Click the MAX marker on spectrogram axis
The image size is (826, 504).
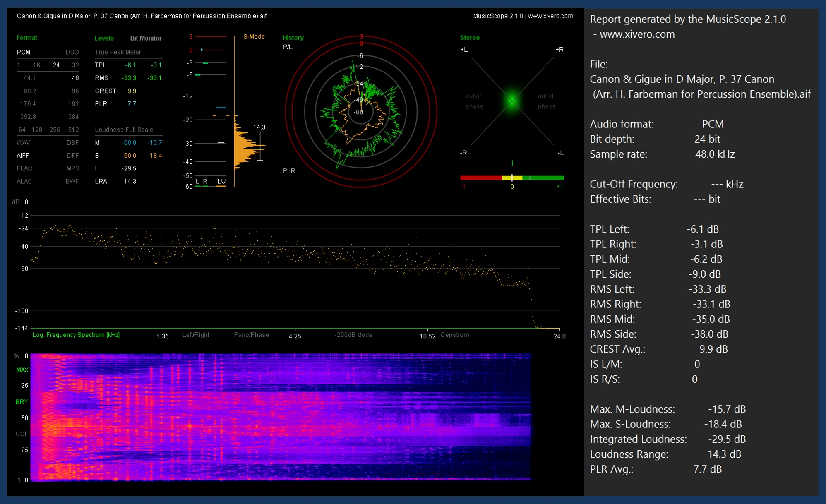[22, 370]
